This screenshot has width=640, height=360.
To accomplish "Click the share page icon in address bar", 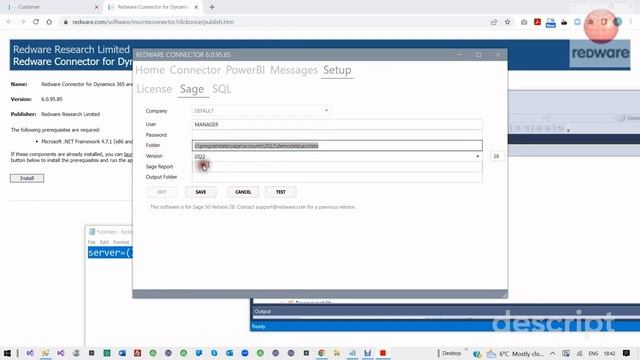I will [x=494, y=22].
